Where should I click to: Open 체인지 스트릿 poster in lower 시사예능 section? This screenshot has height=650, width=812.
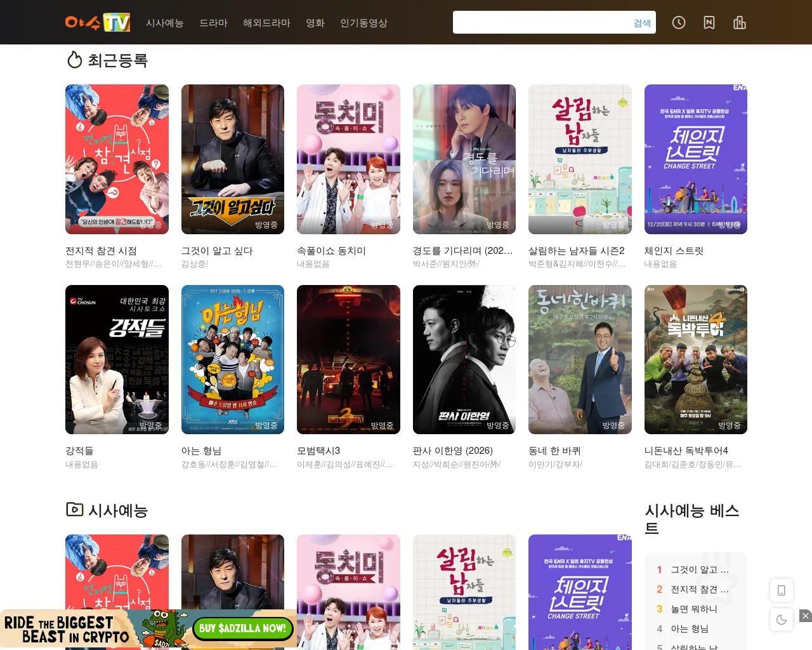(580, 592)
